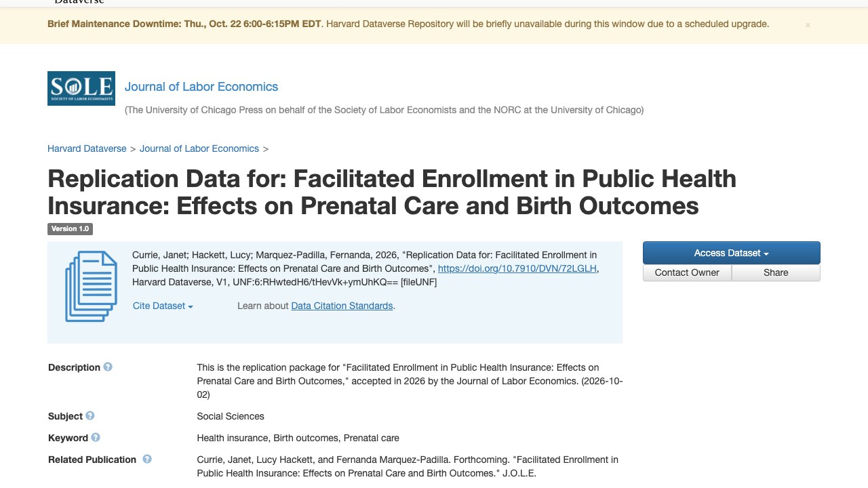The width and height of the screenshot is (868, 488).
Task: Show the Description help tooltip icon
Action: click(x=108, y=367)
